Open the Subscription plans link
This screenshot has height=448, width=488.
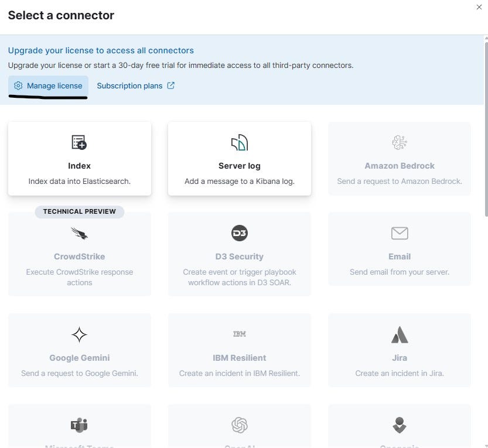coord(129,86)
